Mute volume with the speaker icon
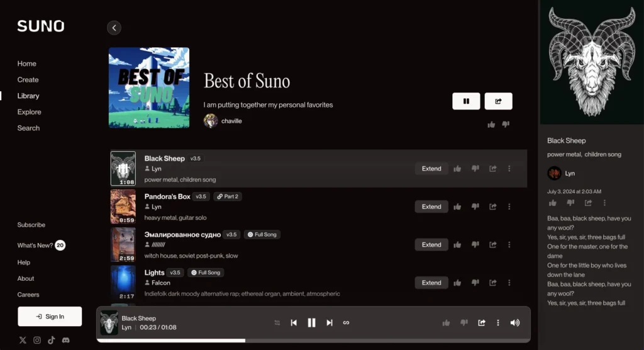The height and width of the screenshot is (350, 644). pyautogui.click(x=515, y=323)
